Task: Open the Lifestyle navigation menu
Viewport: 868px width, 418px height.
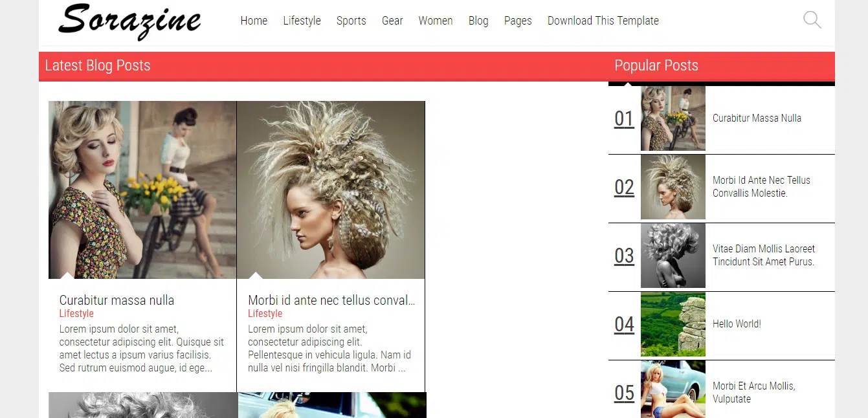Action: click(x=302, y=21)
